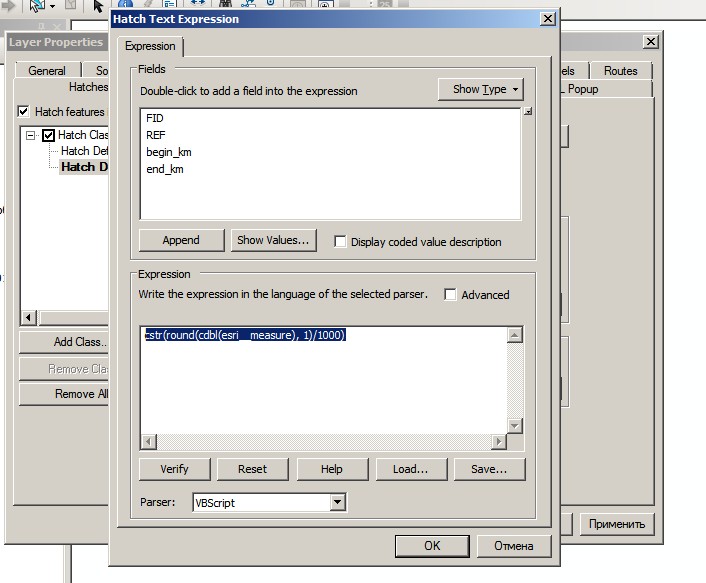Load an expression file
Viewport: 706px width, 583px height.
411,469
